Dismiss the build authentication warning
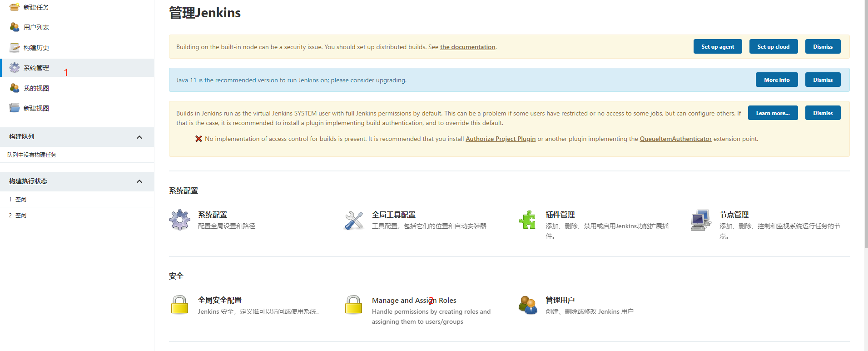 [x=823, y=113]
